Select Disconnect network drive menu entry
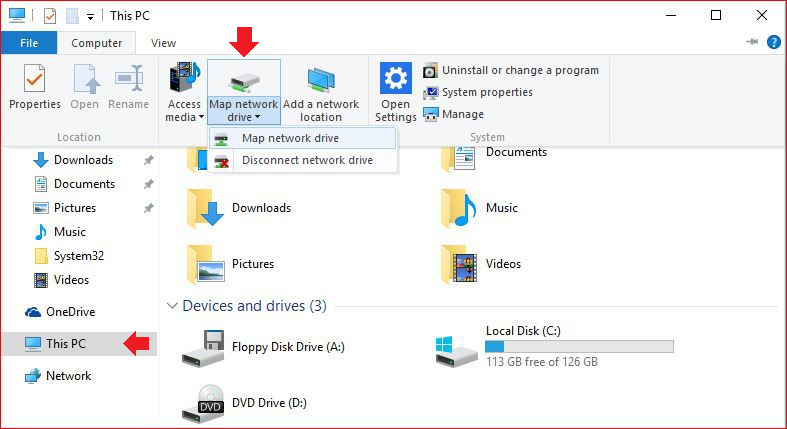787x429 pixels. click(302, 160)
